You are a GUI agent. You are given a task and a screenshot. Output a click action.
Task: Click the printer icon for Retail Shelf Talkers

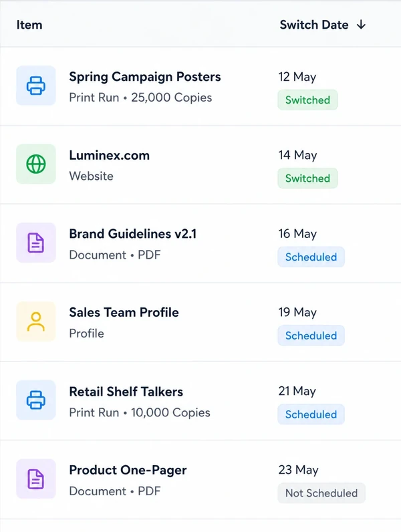click(x=36, y=400)
